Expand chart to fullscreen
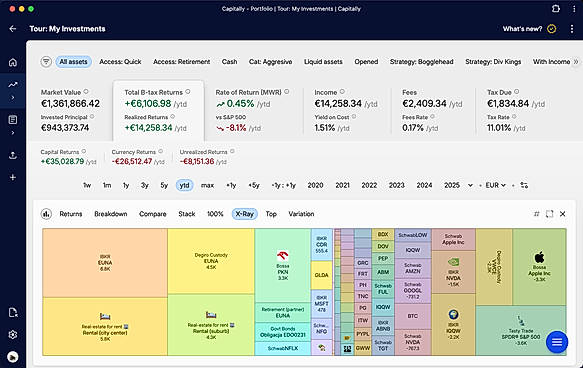This screenshot has height=368, width=583. [x=550, y=214]
